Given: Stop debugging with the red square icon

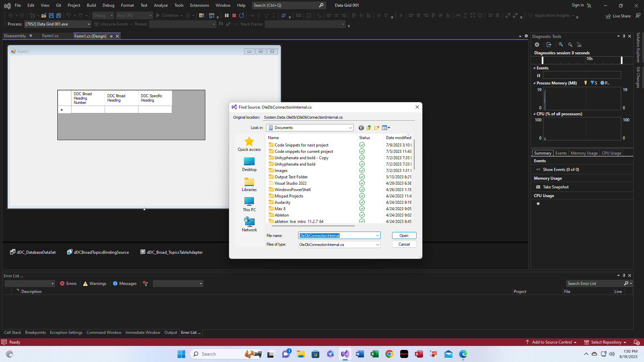Looking at the screenshot, I should 234,15.
